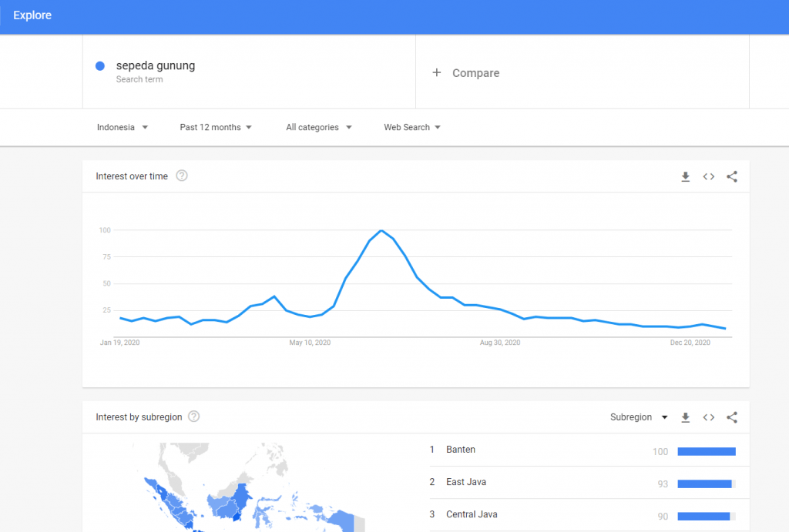Screen dimensions: 789x532
Task: Expand the Past 12 months time filter
Action: (216, 127)
